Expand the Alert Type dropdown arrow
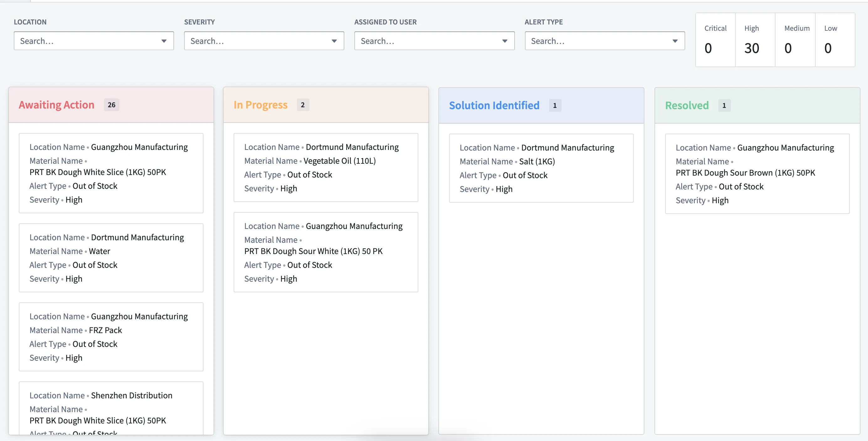This screenshot has height=441, width=868. 675,41
